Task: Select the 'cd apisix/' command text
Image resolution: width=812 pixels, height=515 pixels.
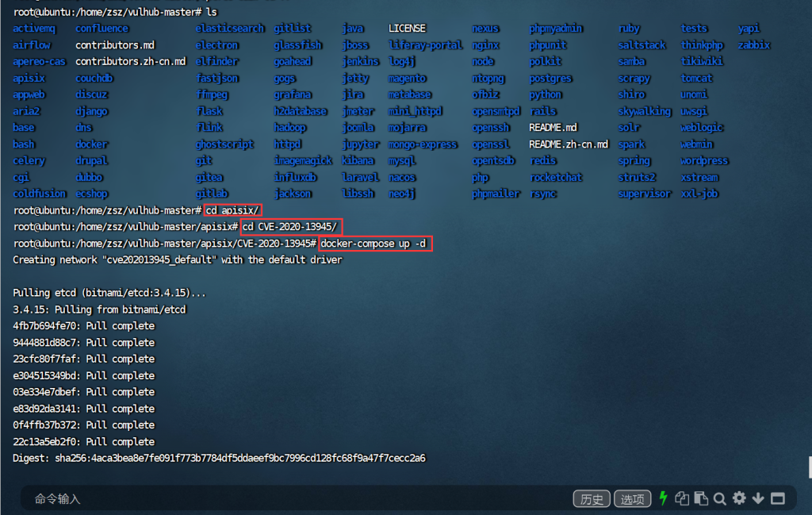Action: 232,210
